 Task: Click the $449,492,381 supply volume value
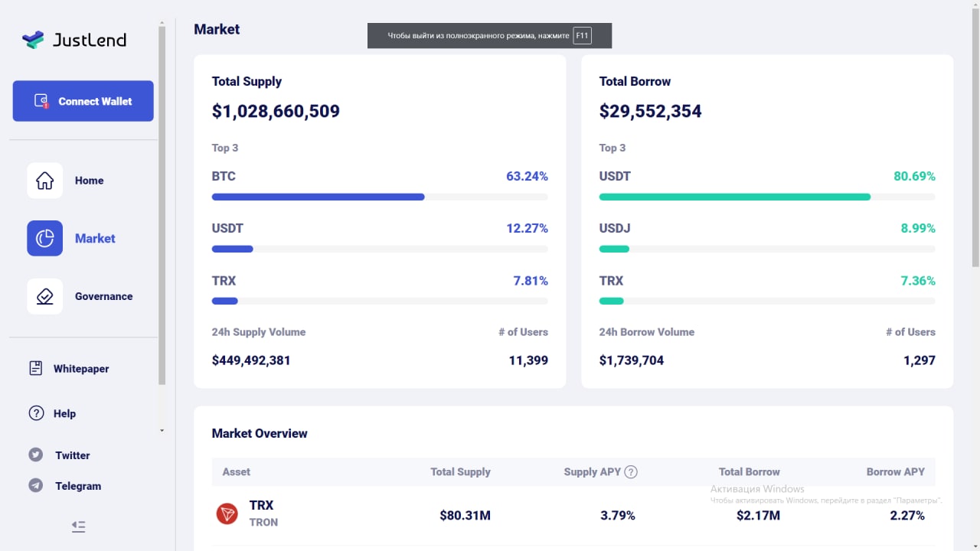point(251,360)
